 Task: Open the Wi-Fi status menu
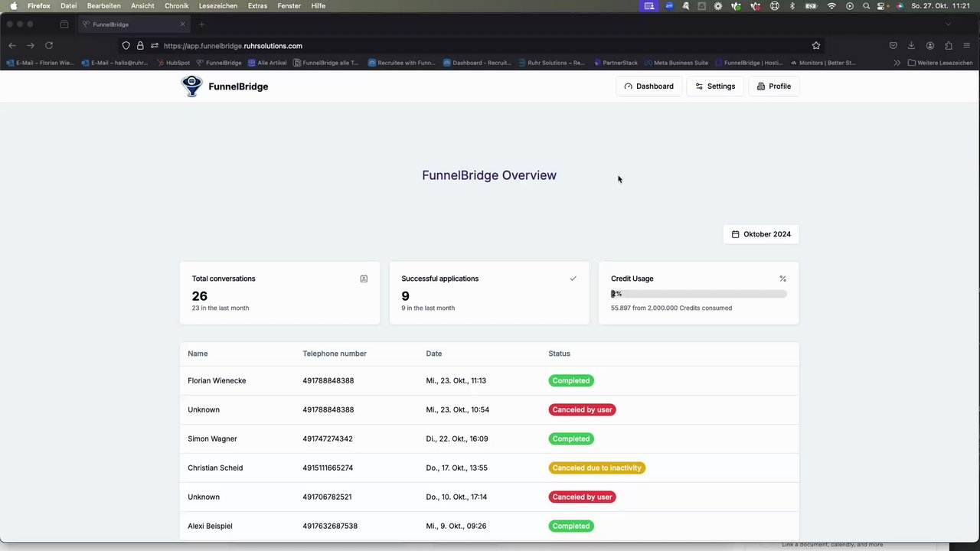coord(831,6)
